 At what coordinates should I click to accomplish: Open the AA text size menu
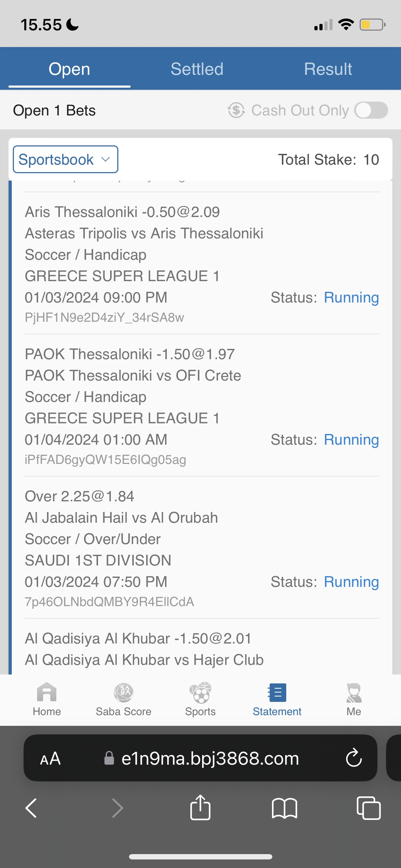pos(50,759)
